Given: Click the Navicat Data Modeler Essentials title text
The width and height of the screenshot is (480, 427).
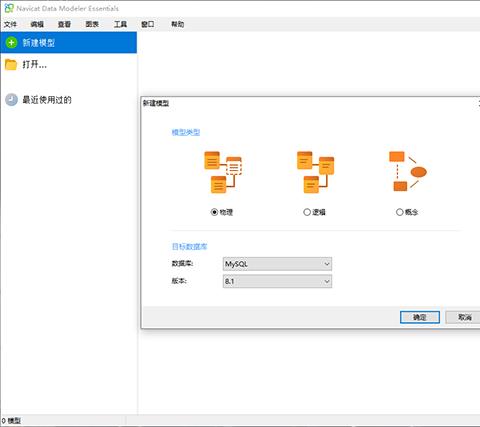Looking at the screenshot, I should (68, 8).
